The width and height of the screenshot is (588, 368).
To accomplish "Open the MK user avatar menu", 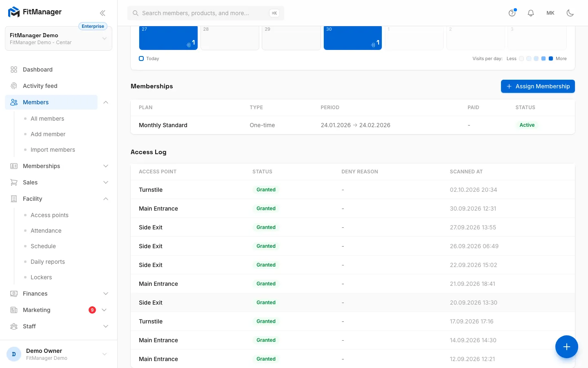I will 550,13.
